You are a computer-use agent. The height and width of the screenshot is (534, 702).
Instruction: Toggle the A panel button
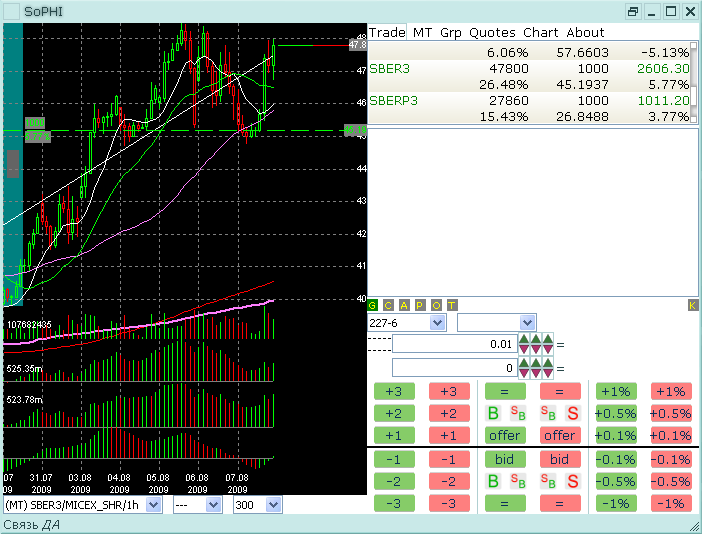404,305
